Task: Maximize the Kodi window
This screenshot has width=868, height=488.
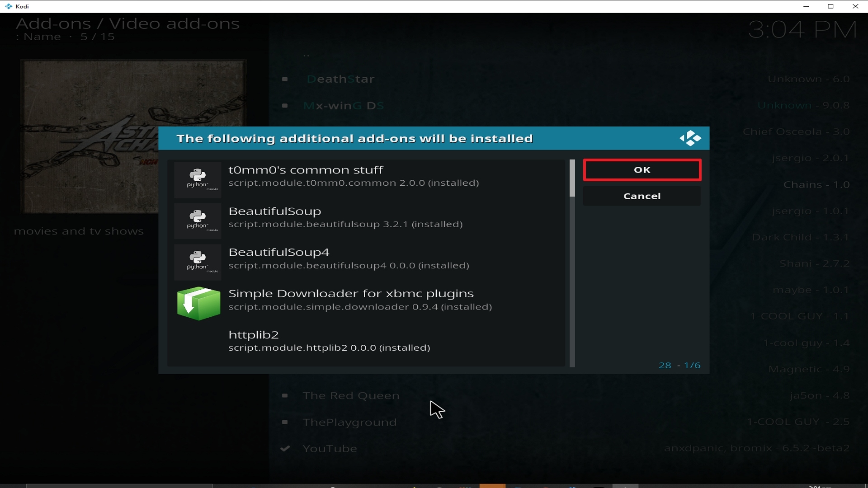Action: (x=830, y=6)
